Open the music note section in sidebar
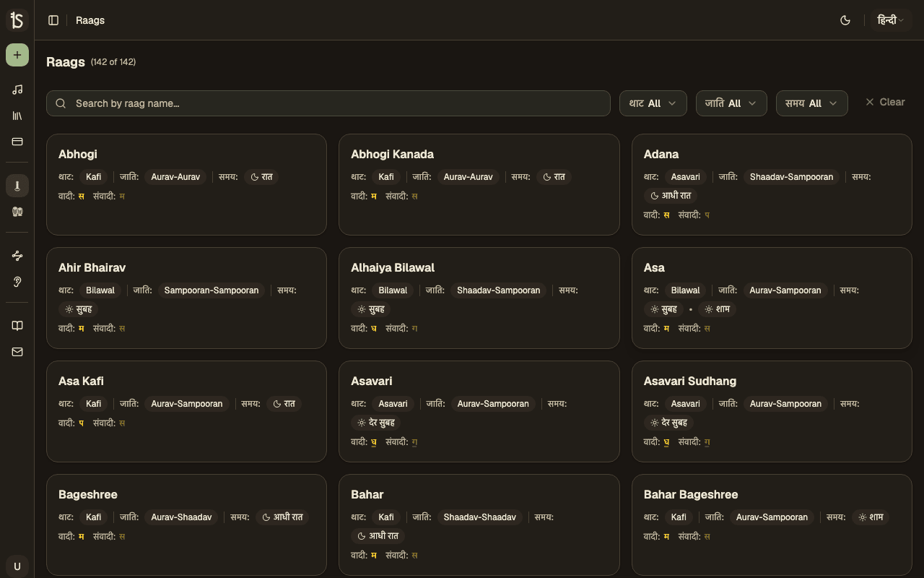The height and width of the screenshot is (578, 924). coord(17,90)
